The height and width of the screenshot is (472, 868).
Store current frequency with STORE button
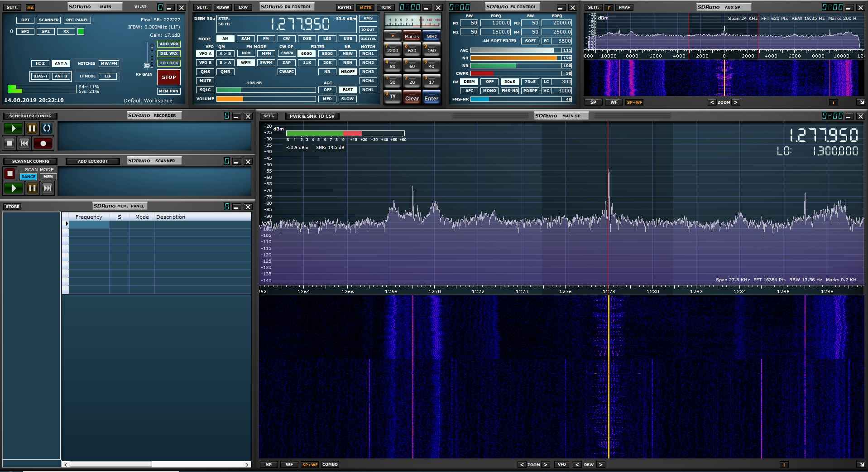[12, 207]
